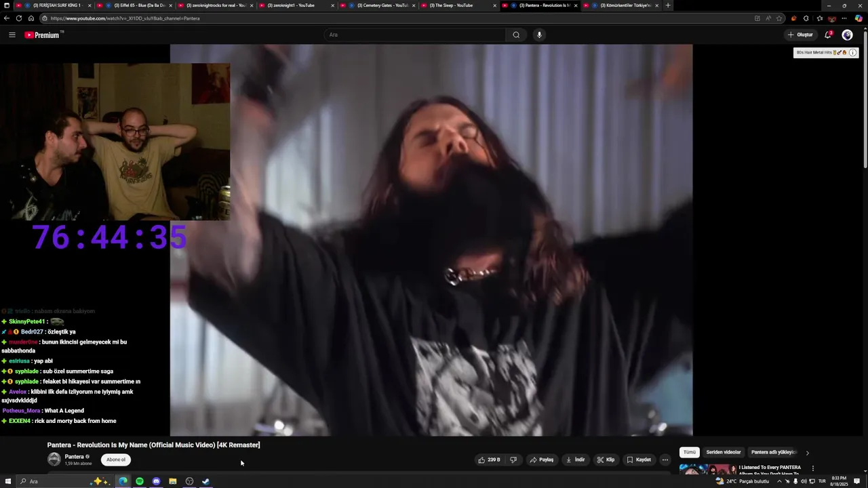The height and width of the screenshot is (488, 868).
Task: Show hidden system tray icons
Action: pos(779,481)
